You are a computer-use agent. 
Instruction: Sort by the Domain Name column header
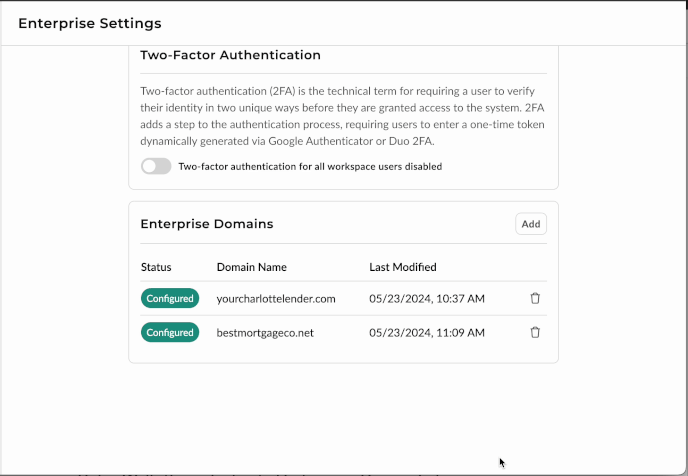[x=251, y=267]
